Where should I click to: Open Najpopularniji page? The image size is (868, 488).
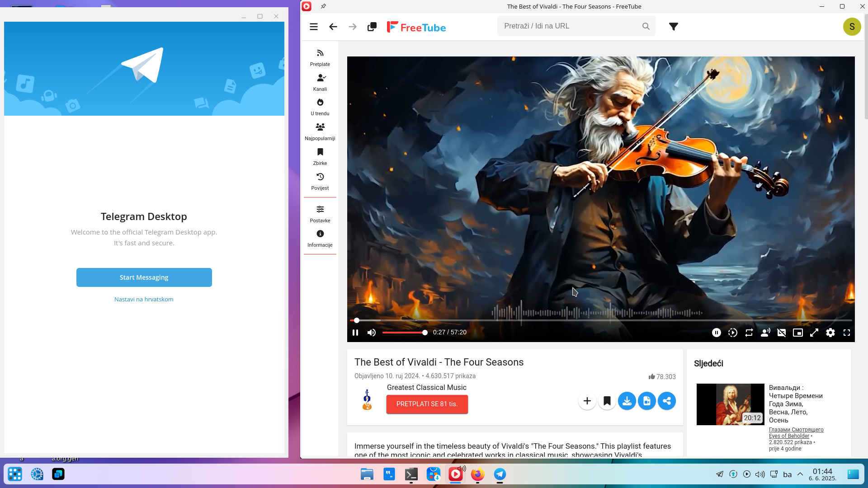pos(320,132)
